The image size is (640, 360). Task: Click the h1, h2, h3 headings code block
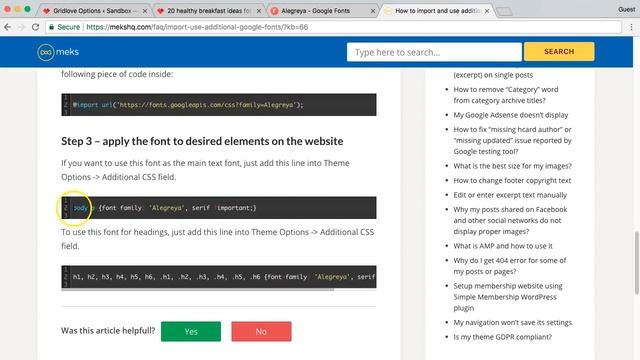(x=219, y=277)
